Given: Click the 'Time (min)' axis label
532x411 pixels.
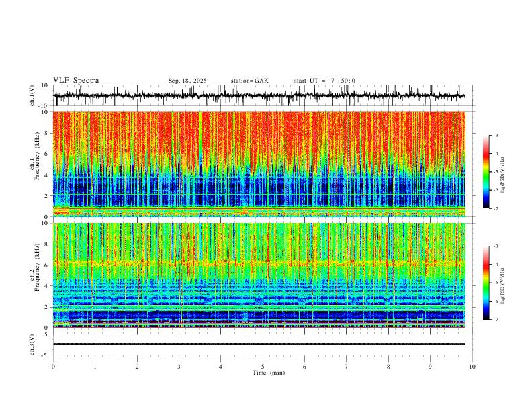Looking at the screenshot, I should tap(269, 373).
